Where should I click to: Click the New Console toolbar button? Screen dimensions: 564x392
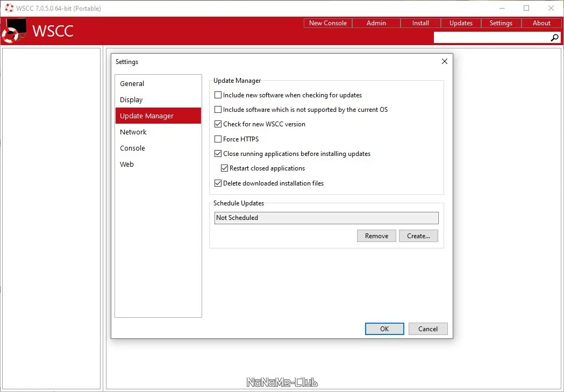(327, 23)
